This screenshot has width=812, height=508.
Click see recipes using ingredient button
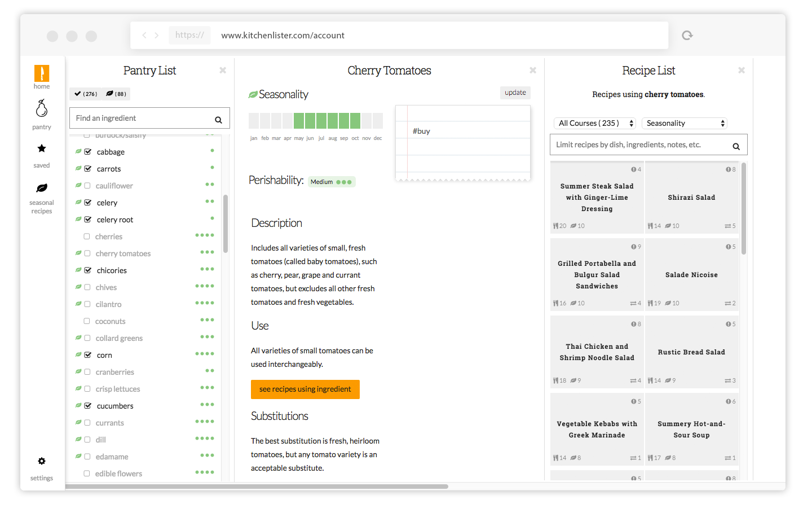click(305, 389)
